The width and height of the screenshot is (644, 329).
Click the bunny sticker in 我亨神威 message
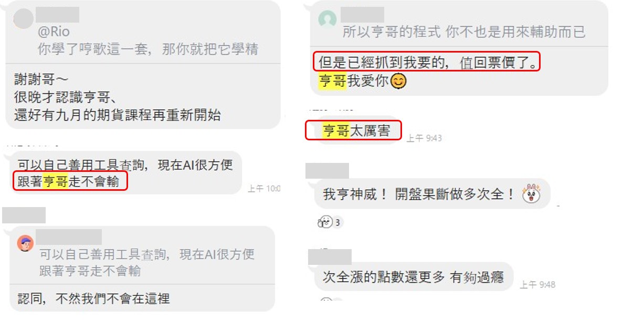(531, 194)
